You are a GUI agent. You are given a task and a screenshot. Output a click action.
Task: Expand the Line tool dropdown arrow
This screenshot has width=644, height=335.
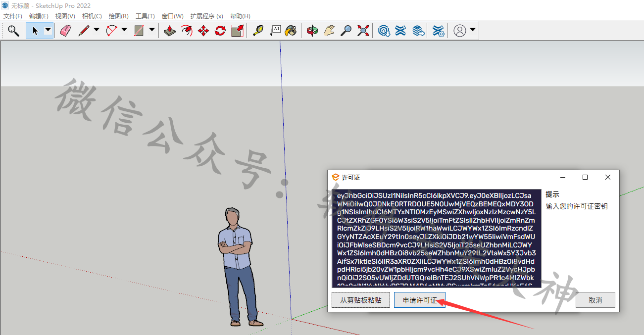coord(97,30)
